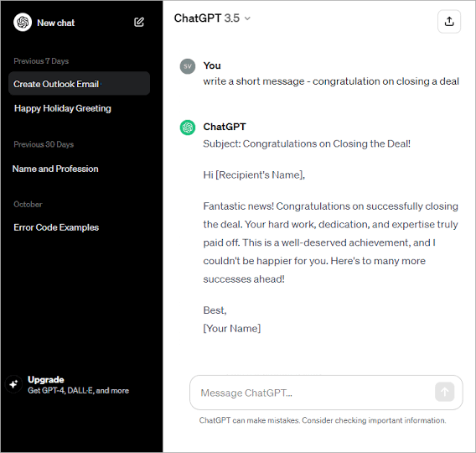Screen dimensions: 476x453
Task: Open the ChatGPT 3.5 model dropdown
Action: [212, 18]
